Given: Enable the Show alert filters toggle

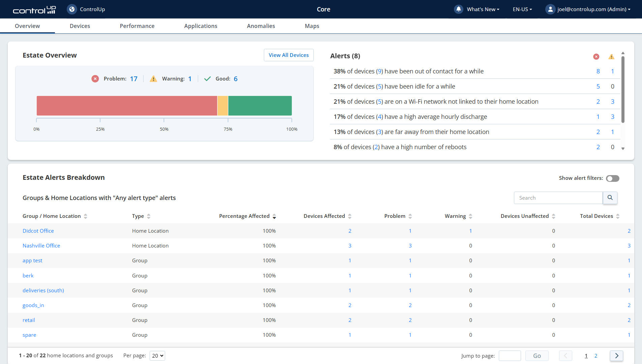Looking at the screenshot, I should click(x=612, y=178).
